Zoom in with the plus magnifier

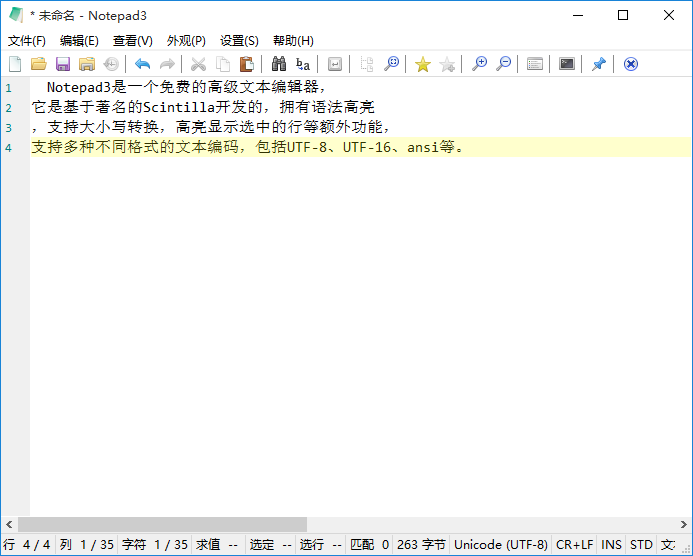coord(479,64)
